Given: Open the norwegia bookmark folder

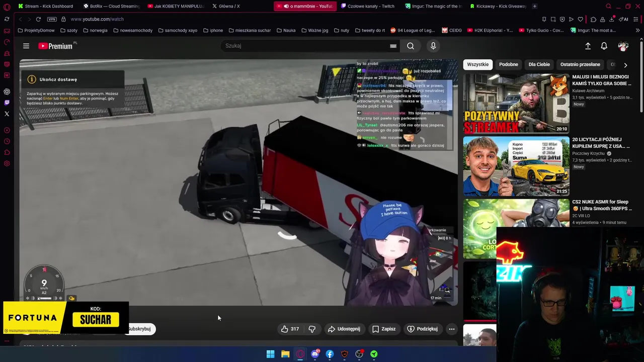Looking at the screenshot, I should pos(96,30).
